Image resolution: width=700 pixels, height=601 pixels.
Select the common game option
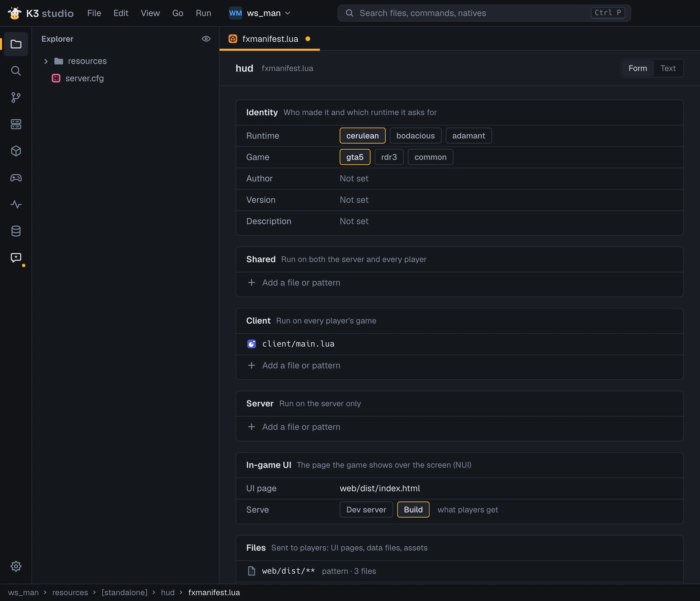pos(430,157)
